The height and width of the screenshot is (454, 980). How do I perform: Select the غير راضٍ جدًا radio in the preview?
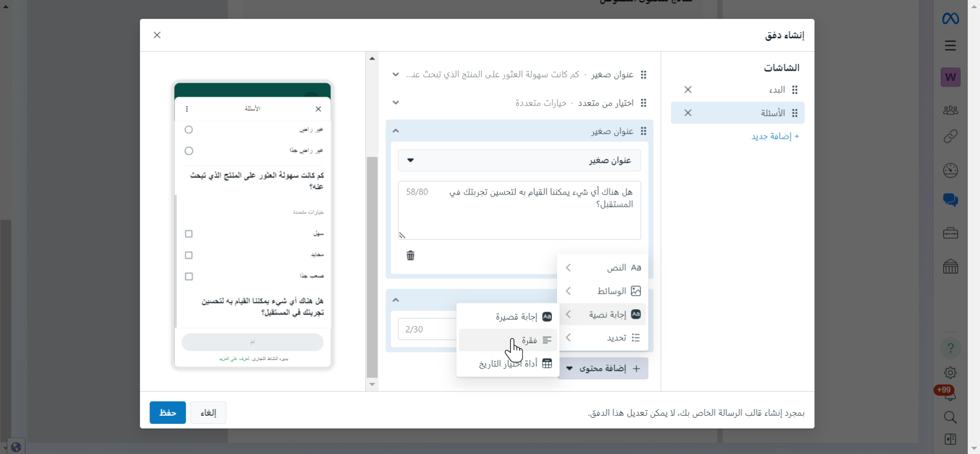click(189, 151)
